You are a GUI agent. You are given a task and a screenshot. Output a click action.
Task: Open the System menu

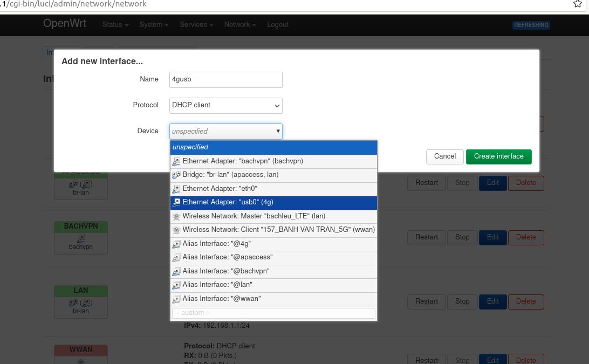pyautogui.click(x=154, y=25)
